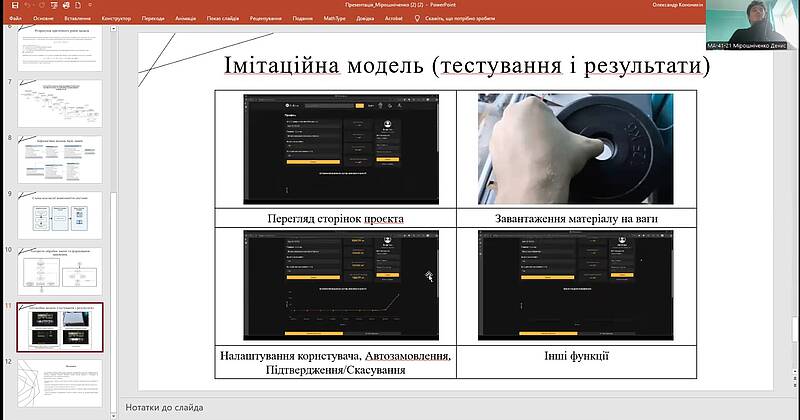
Task: Click the new document icon in the quick access toolbar
Action: [78, 5]
